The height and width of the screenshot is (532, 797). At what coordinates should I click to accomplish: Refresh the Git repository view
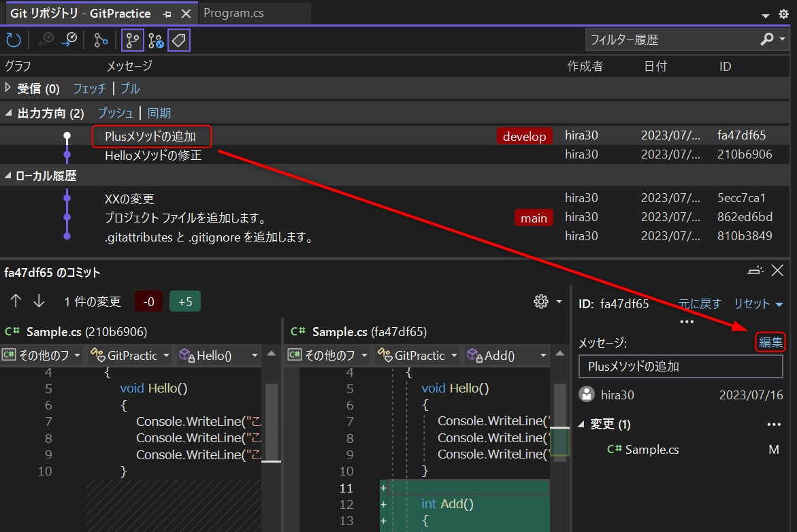point(14,39)
